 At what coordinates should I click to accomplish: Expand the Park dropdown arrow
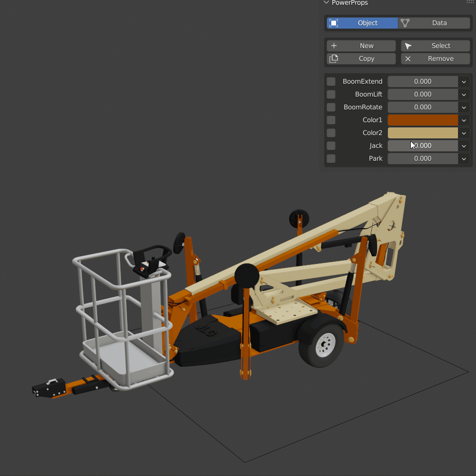[x=464, y=158]
